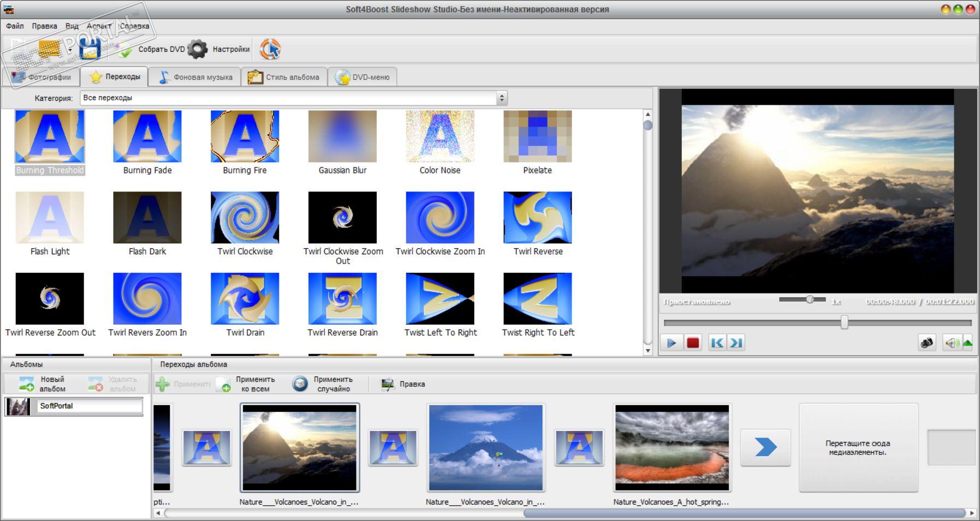Click the orange cursor icon in toolbar

coord(270,49)
